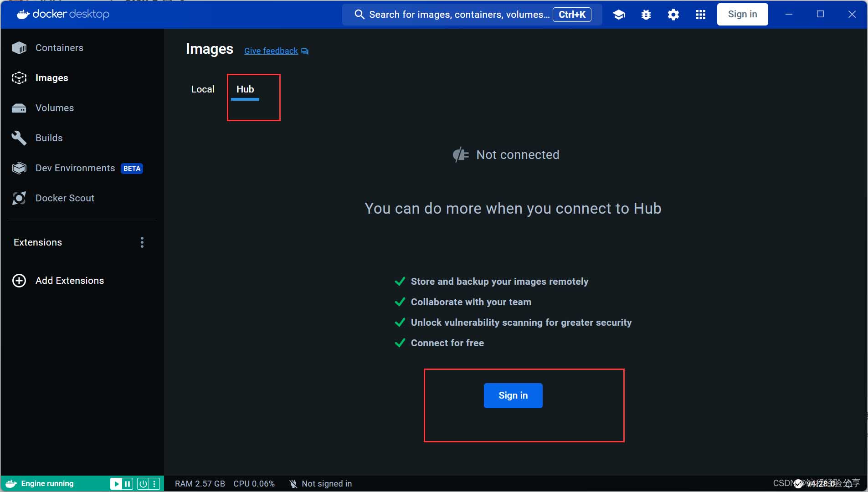The width and height of the screenshot is (868, 492).
Task: Go to the Volumes section
Action: tap(55, 108)
